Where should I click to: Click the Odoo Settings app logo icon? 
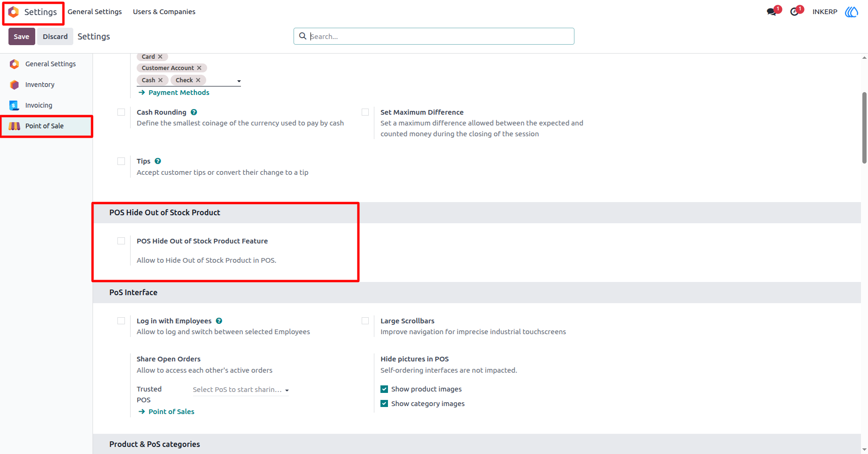14,12
